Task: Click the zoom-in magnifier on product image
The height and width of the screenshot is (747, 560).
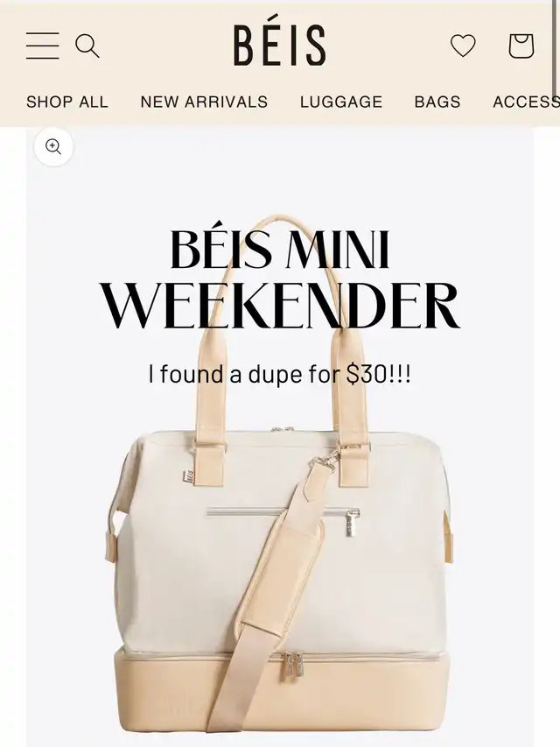Action: (x=53, y=147)
